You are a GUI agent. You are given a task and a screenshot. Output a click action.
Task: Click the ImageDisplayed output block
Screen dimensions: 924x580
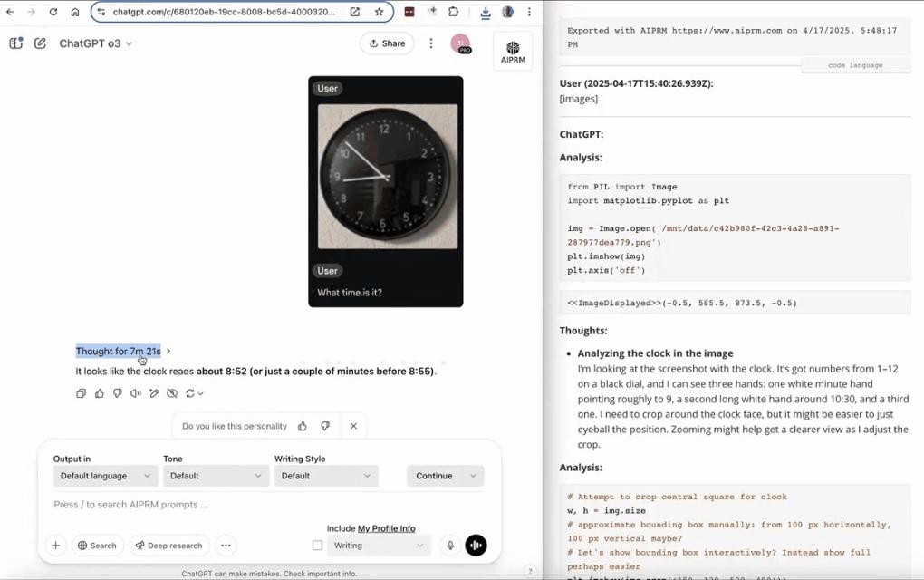click(735, 303)
